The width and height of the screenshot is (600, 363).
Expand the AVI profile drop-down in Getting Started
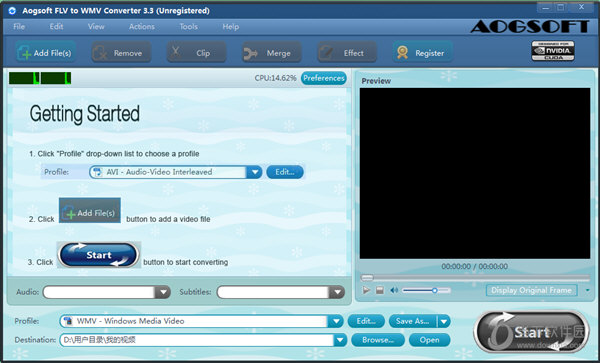point(254,172)
